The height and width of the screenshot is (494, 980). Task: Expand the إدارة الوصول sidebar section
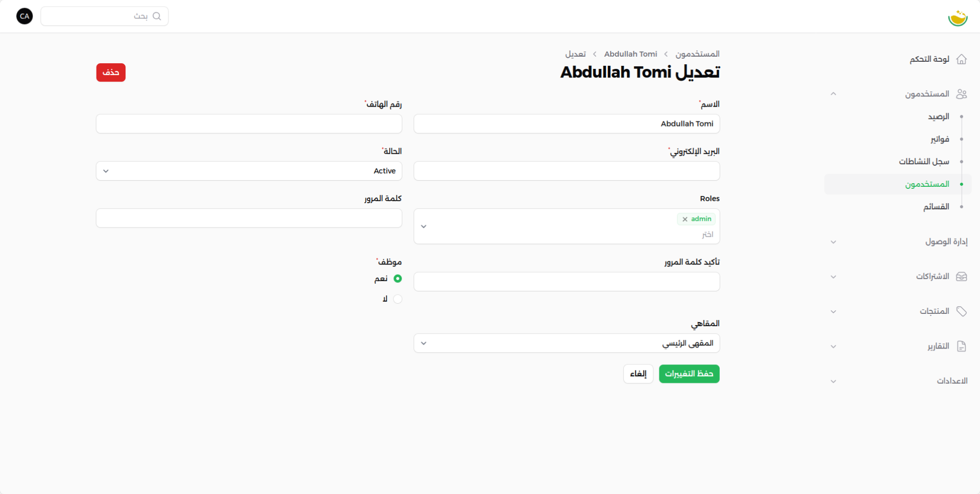(x=834, y=242)
